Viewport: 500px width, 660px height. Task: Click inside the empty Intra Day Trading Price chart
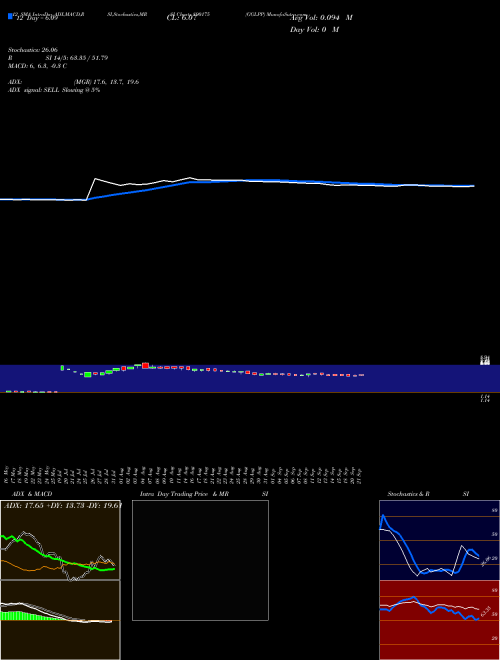click(200, 560)
